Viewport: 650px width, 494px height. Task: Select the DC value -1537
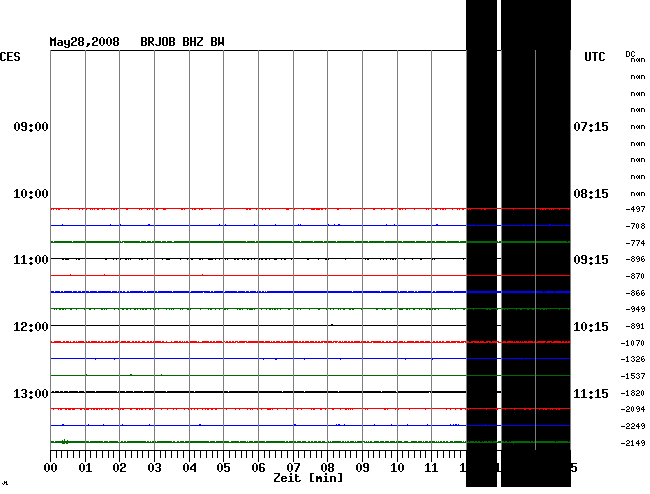633,376
